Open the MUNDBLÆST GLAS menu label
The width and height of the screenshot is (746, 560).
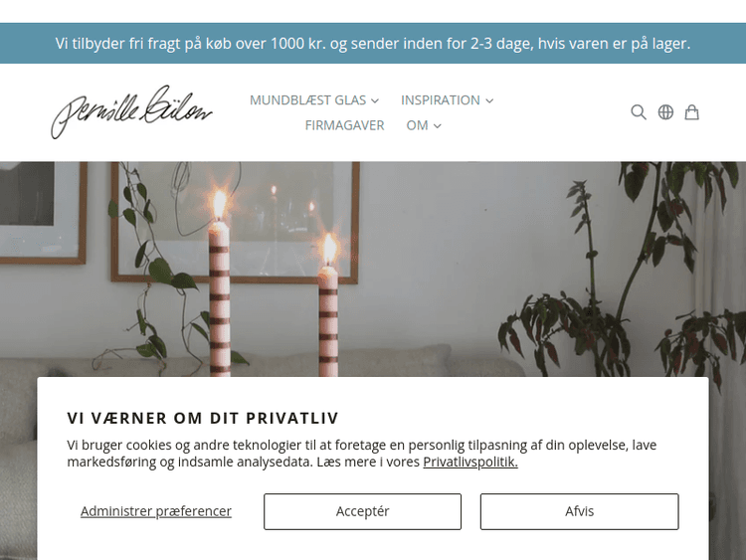point(307,99)
